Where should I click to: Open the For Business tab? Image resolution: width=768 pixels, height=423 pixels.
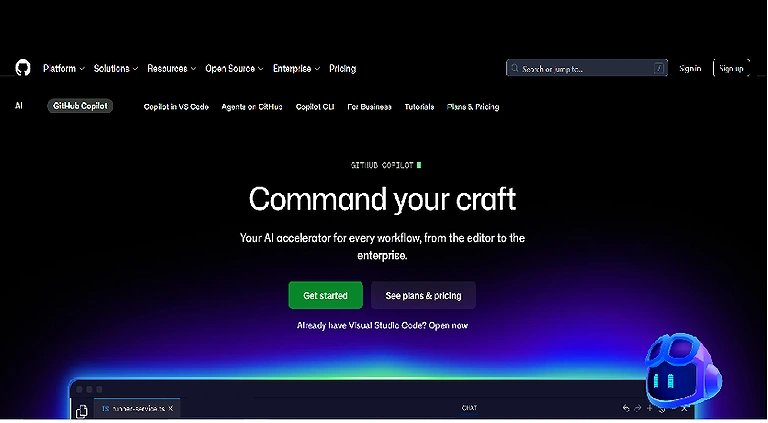[369, 107]
